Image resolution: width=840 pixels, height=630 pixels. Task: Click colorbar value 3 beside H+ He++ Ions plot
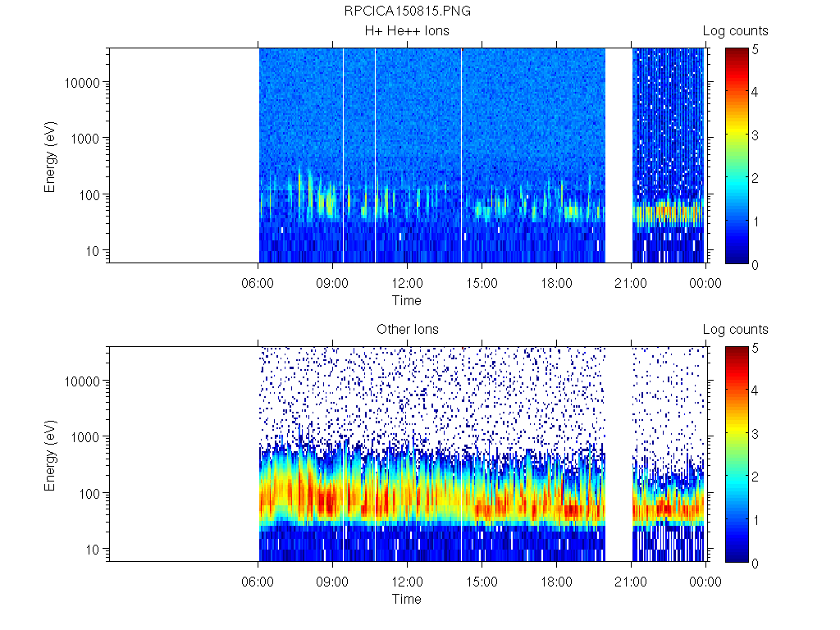[755, 135]
